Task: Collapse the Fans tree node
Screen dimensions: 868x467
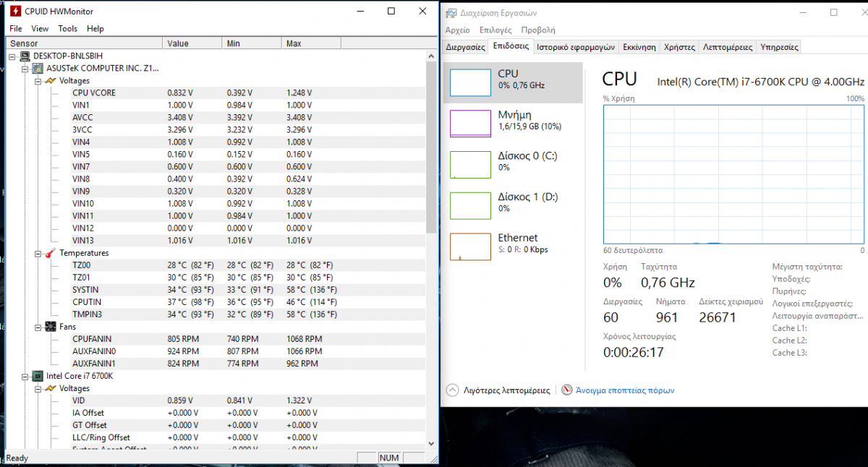Action: pos(37,327)
